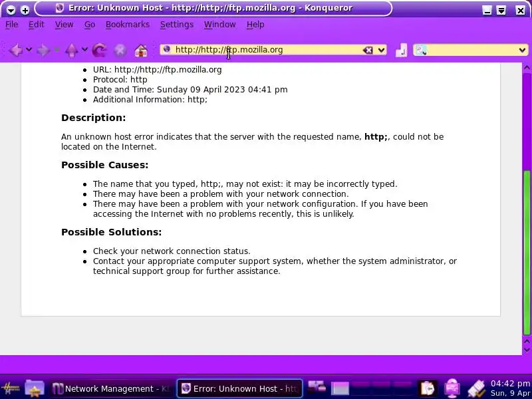Open the Window menu
Image resolution: width=532 pixels, height=399 pixels.
tap(220, 25)
